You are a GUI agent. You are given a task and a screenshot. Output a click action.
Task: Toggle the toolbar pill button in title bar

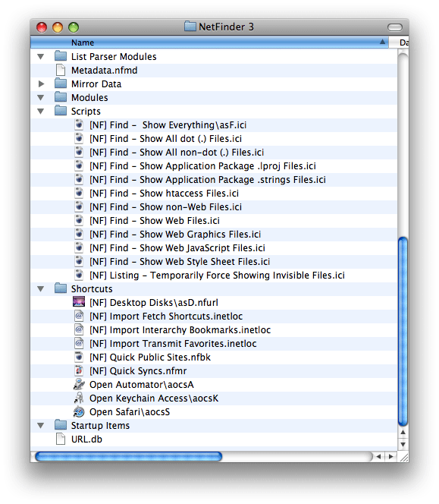(395, 27)
